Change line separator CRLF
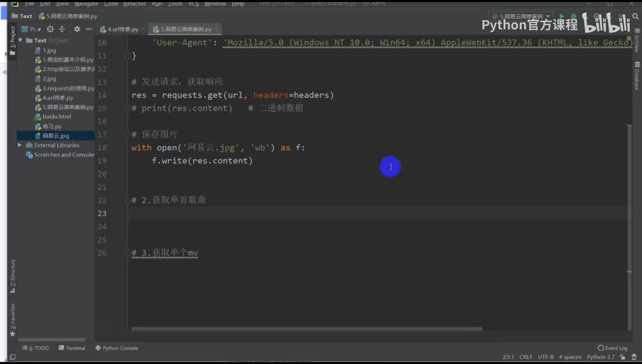Viewport: 642px width, 364px height. (526, 357)
